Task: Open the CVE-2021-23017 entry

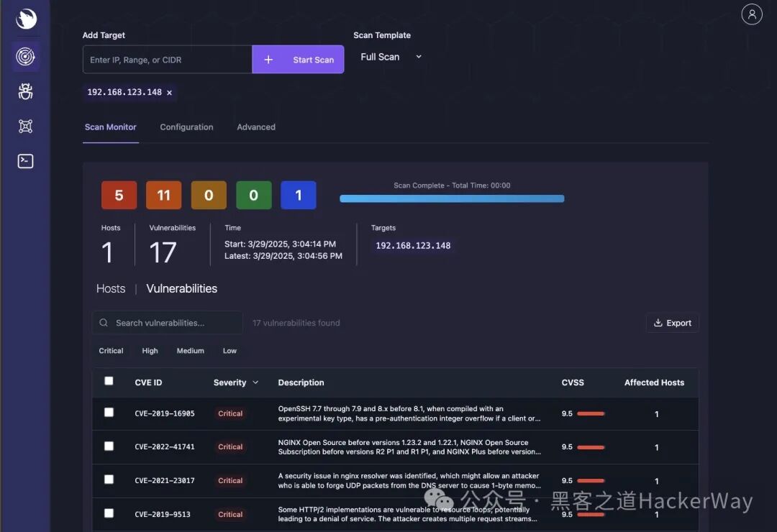Action: [165, 480]
